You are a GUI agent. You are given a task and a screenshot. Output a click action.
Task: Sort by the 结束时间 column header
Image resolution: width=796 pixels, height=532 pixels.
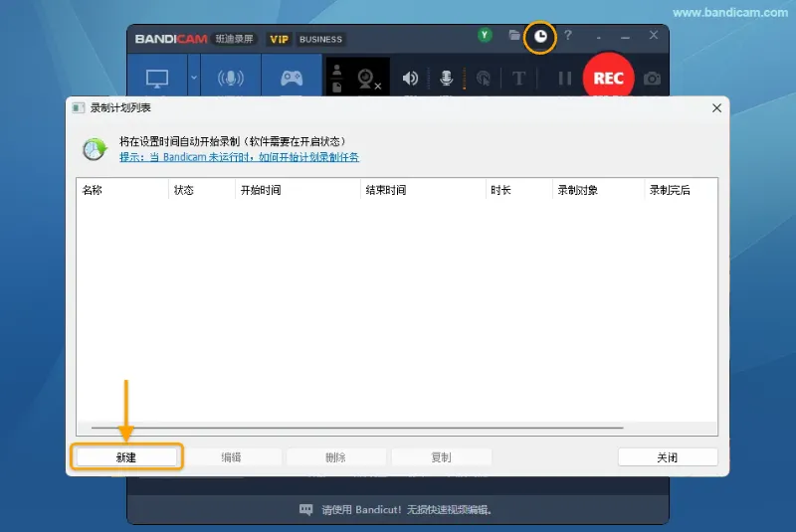click(x=423, y=190)
